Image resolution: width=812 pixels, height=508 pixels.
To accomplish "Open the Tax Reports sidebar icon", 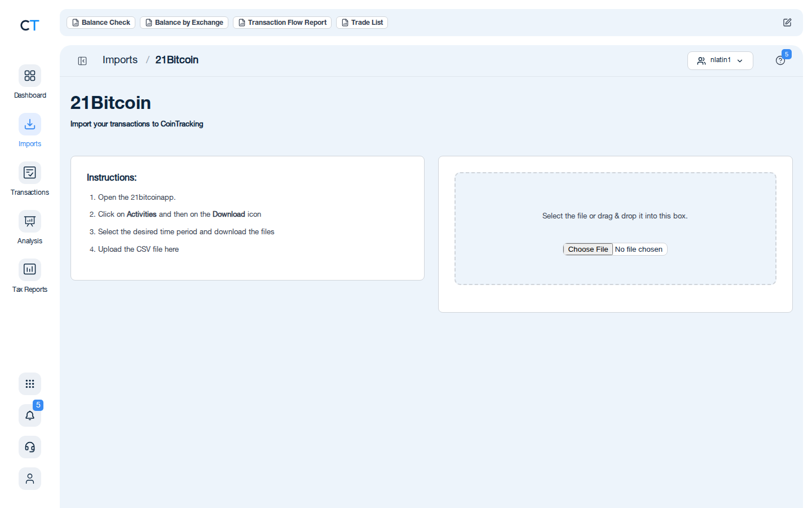I will 30,270.
